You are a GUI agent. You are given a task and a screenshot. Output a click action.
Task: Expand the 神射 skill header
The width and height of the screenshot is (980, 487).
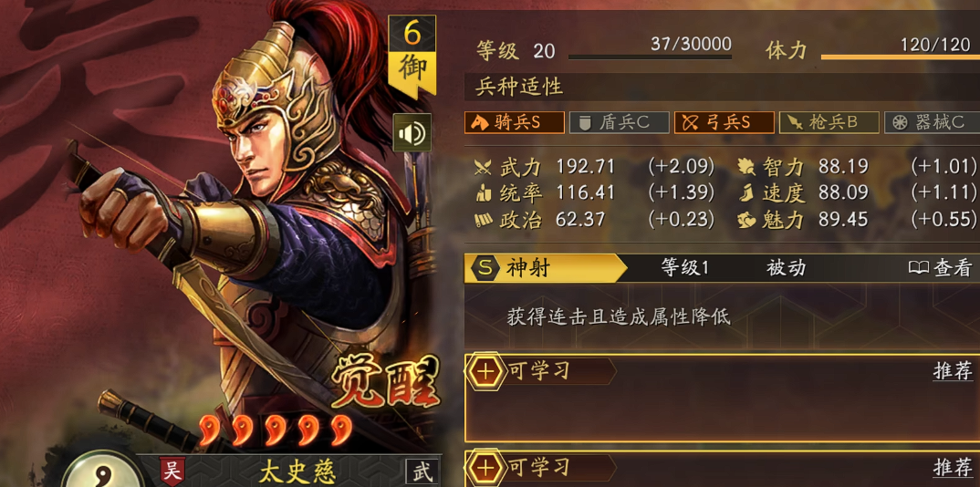[x=722, y=268]
